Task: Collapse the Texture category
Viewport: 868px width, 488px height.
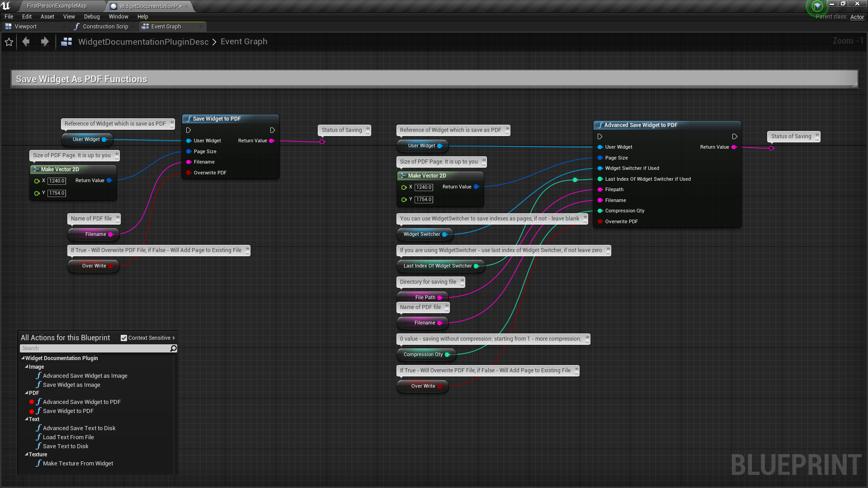Action: click(x=27, y=455)
